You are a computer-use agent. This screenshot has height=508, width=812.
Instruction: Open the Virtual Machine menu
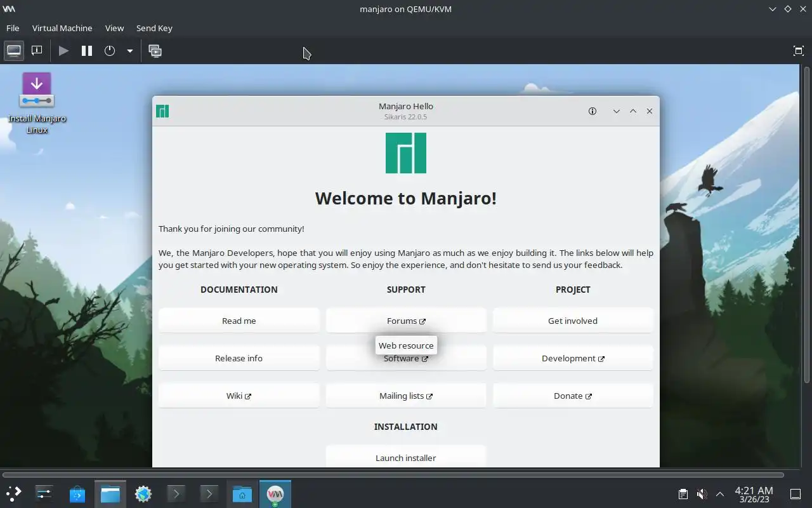pyautogui.click(x=62, y=28)
